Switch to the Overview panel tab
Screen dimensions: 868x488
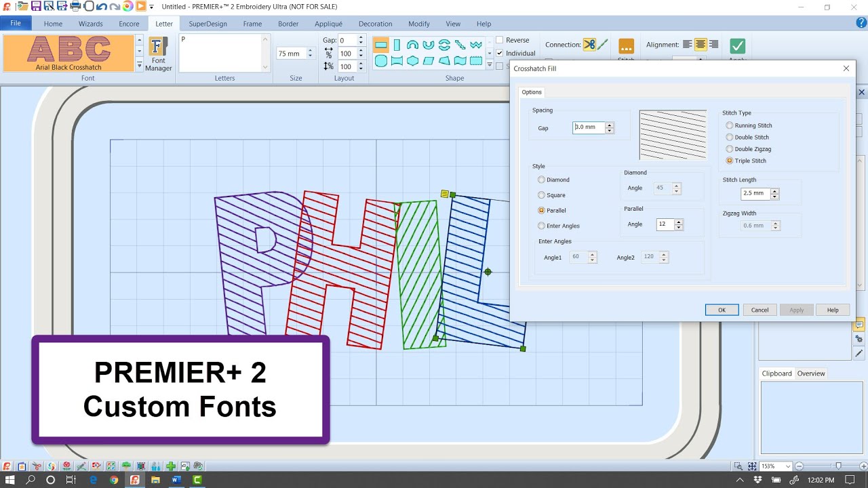click(x=811, y=373)
